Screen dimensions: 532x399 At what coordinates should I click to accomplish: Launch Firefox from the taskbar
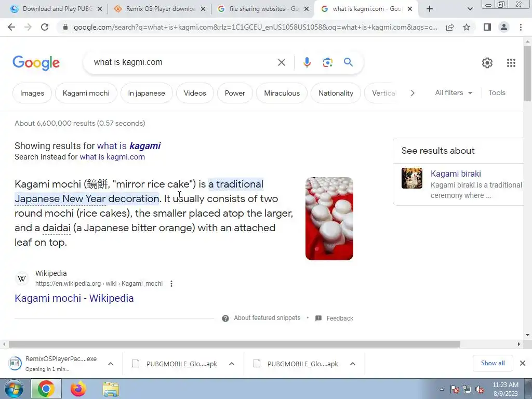(x=78, y=389)
